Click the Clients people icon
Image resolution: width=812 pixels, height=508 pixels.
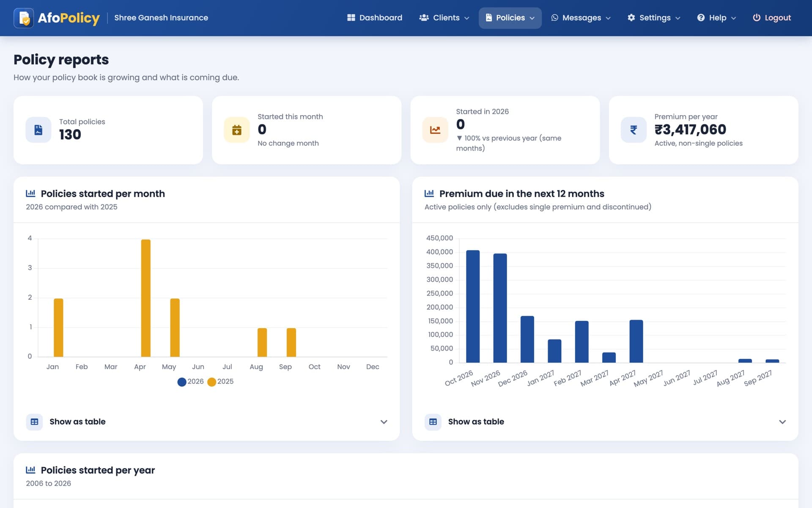424,18
